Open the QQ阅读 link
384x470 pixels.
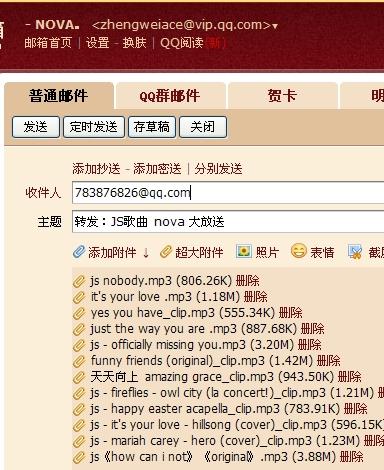pos(182,43)
